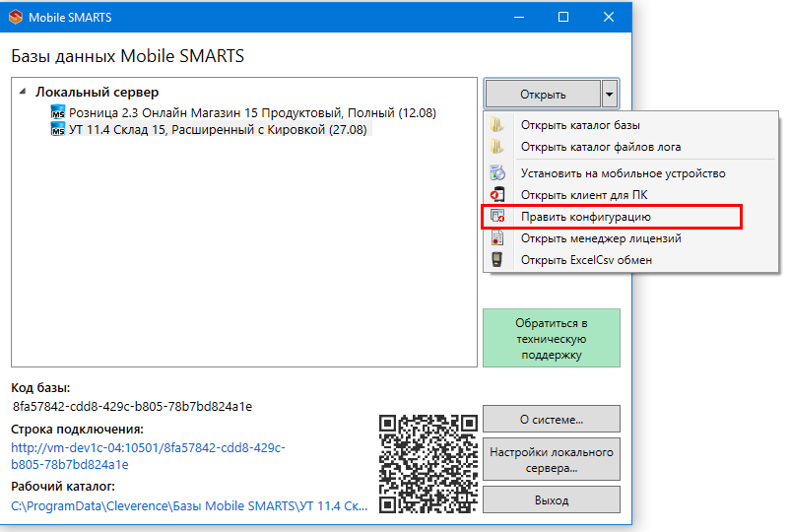This screenshot has height=532, width=789.
Task: Click icon beside Установить на мобильное устройство
Action: point(497,172)
